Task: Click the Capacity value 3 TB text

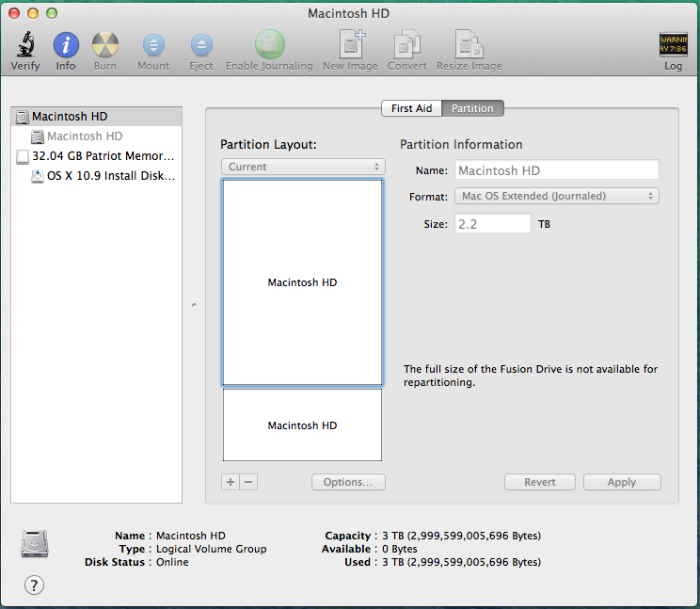Action: 461,536
